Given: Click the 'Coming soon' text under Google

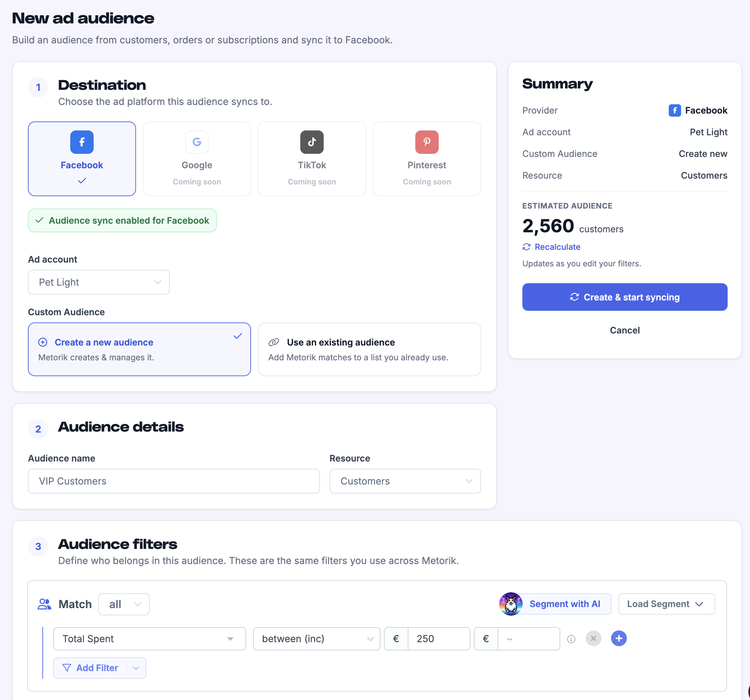Looking at the screenshot, I should click(x=197, y=182).
